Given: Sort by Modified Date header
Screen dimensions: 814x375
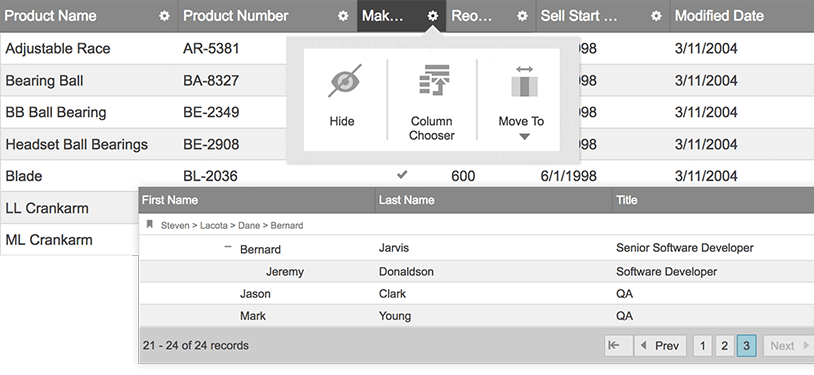Looking at the screenshot, I should (719, 16).
